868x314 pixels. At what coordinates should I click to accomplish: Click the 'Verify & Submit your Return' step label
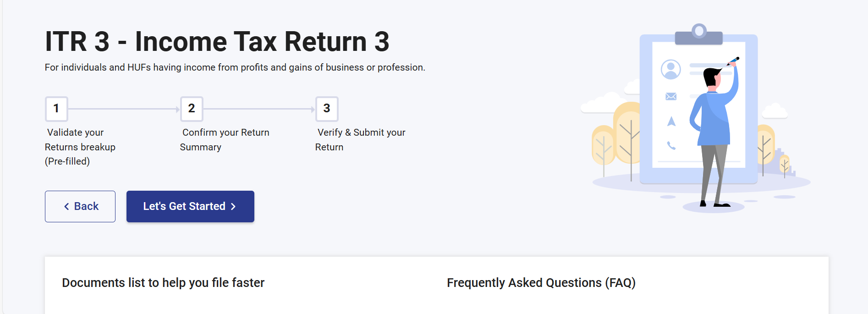pos(361,139)
